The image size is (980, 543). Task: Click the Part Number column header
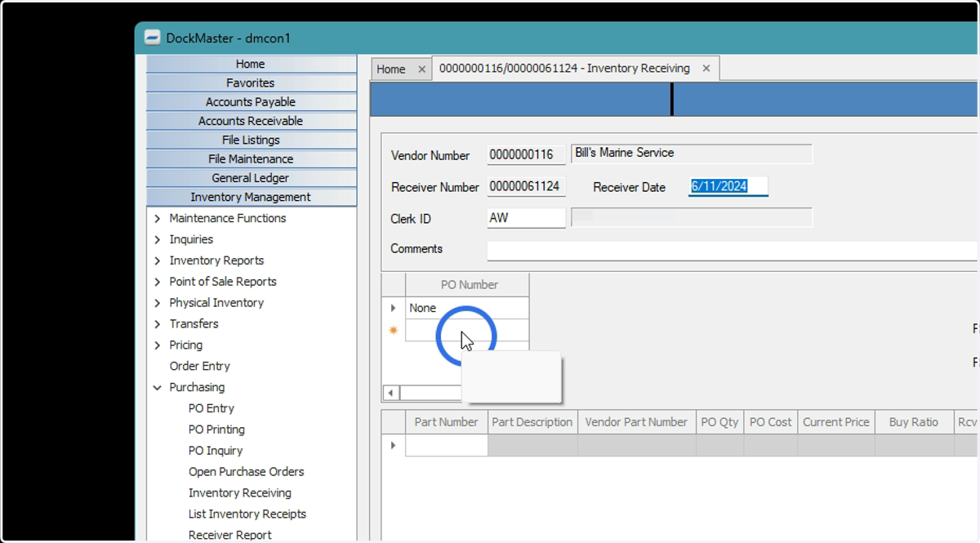click(x=447, y=422)
